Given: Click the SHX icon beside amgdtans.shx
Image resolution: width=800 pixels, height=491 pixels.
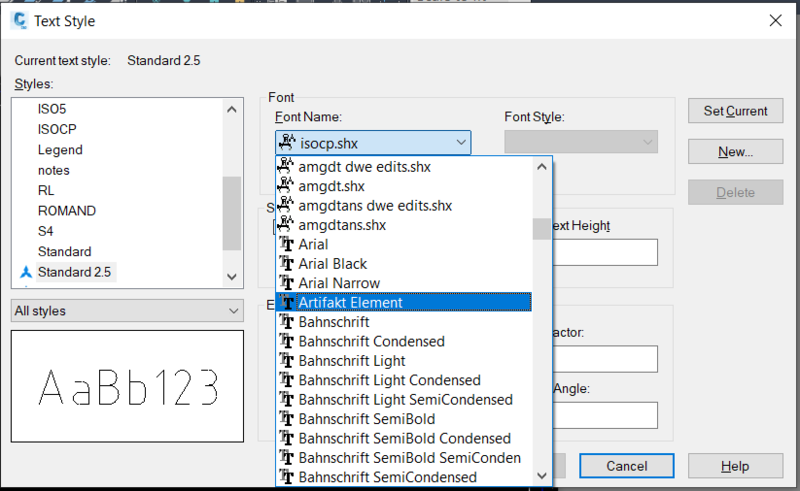Looking at the screenshot, I should point(287,225).
